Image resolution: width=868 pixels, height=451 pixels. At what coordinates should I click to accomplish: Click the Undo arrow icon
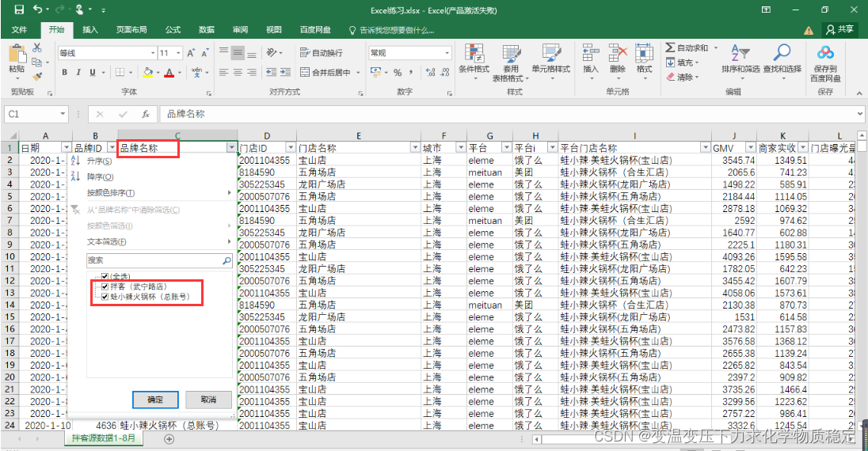pyautogui.click(x=38, y=9)
